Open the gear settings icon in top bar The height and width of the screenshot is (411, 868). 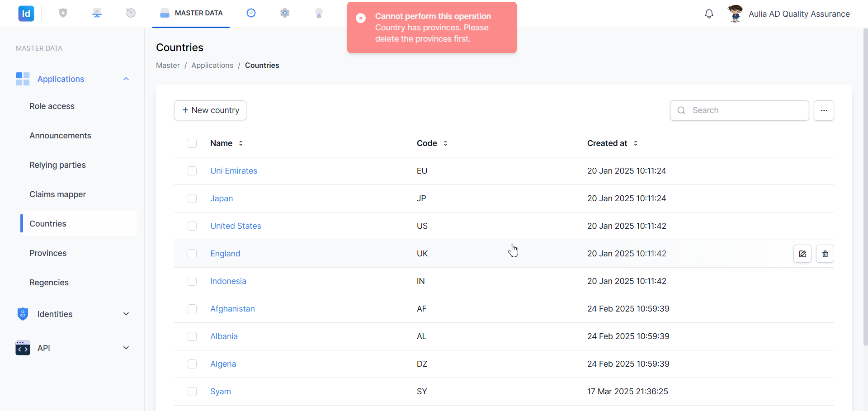[285, 13]
